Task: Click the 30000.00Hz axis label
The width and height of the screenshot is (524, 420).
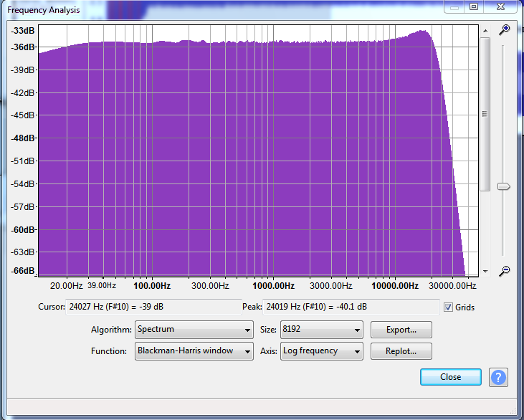Action: [x=452, y=286]
